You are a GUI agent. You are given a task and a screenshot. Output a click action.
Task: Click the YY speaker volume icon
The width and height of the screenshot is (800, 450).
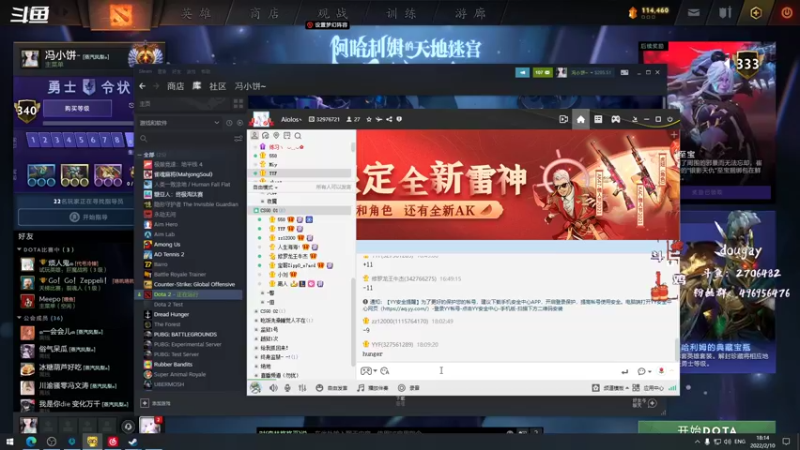tap(273, 388)
